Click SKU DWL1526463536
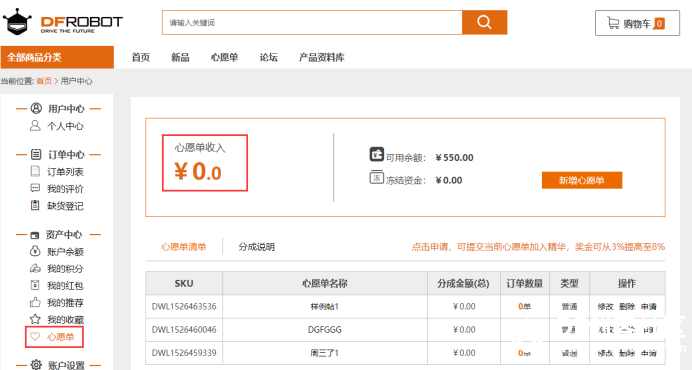692x370 pixels. (x=184, y=306)
